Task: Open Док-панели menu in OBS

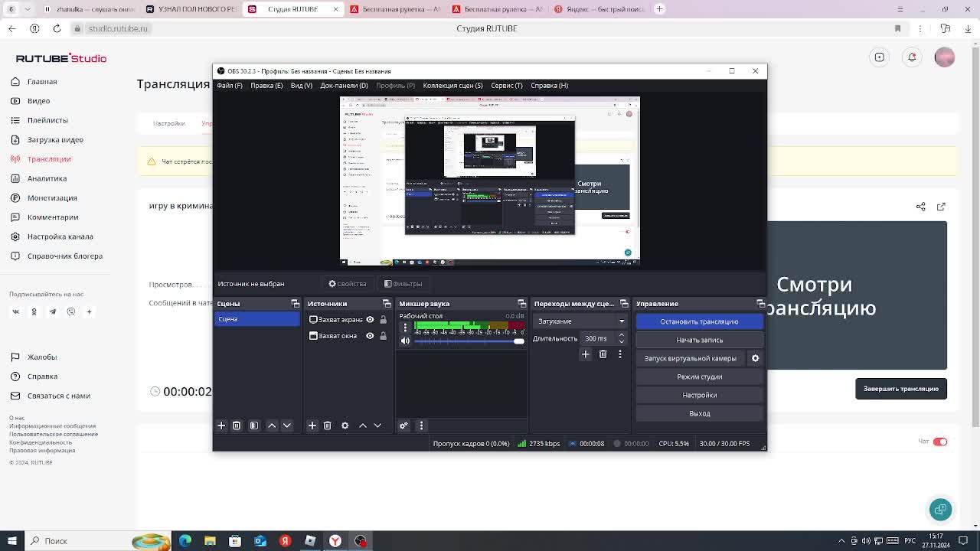Action: [x=344, y=86]
